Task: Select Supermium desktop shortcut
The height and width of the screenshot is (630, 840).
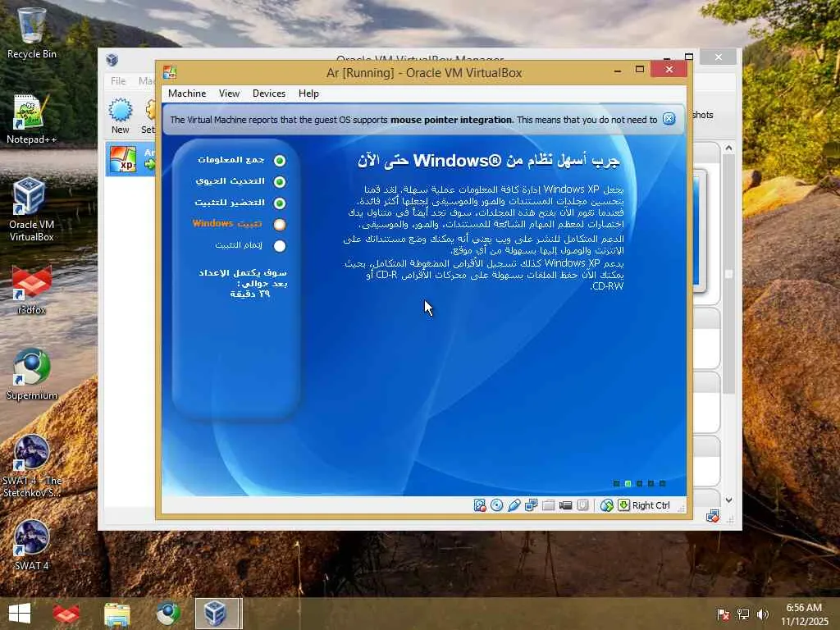Action: click(x=32, y=374)
